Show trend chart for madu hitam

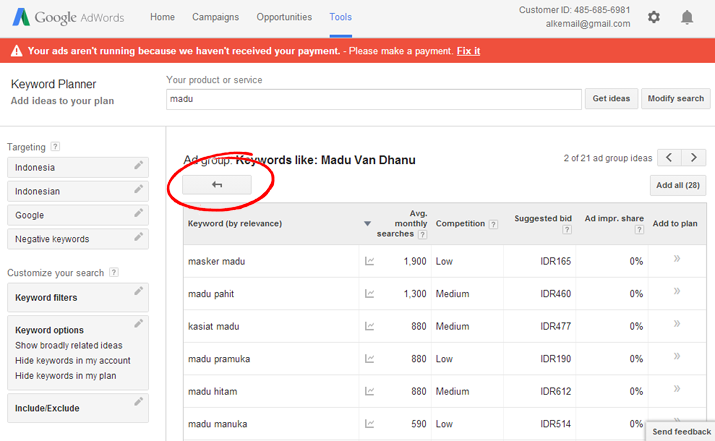pyautogui.click(x=369, y=391)
